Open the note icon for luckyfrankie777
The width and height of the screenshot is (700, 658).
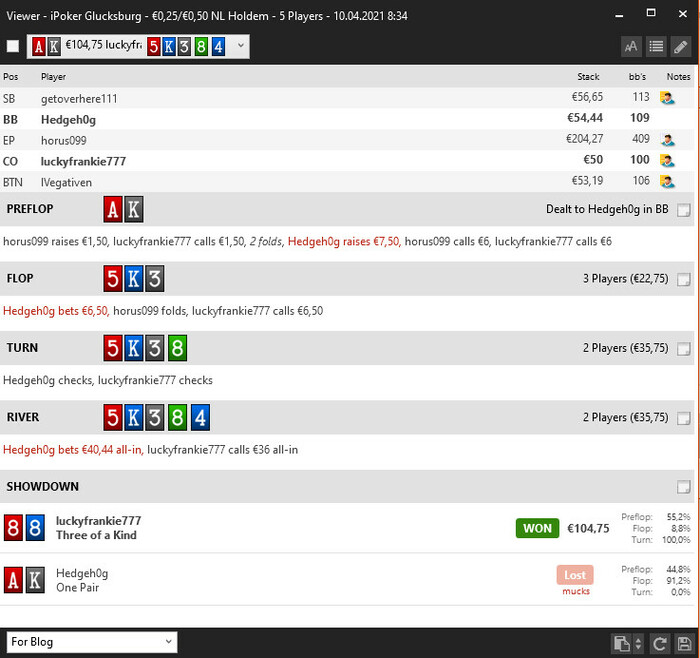667,161
